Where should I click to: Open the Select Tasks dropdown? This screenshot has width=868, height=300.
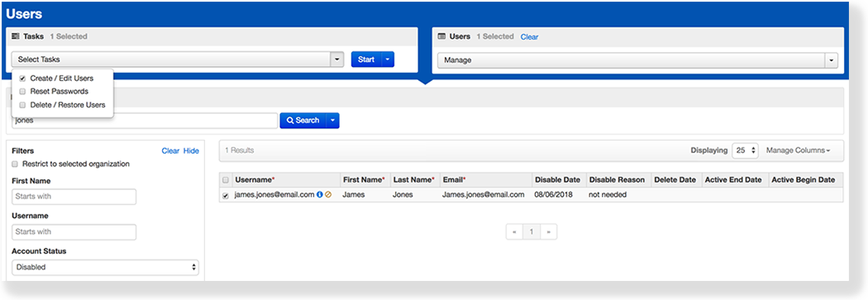coord(177,60)
